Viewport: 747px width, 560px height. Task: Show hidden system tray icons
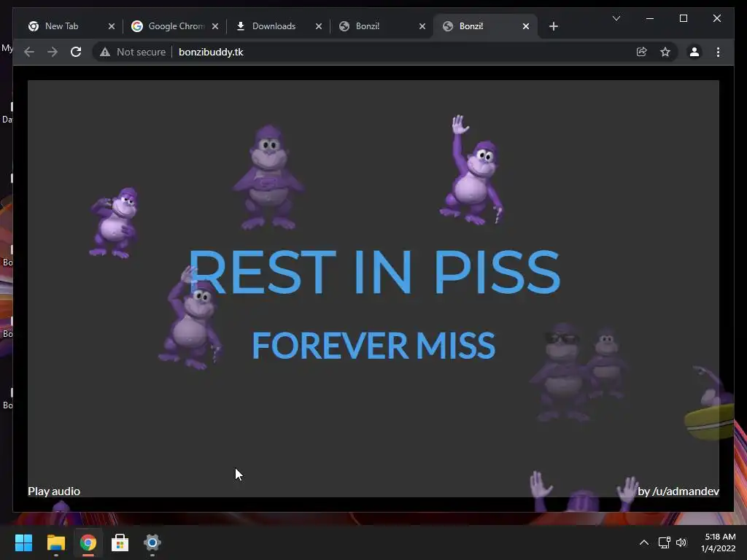643,542
